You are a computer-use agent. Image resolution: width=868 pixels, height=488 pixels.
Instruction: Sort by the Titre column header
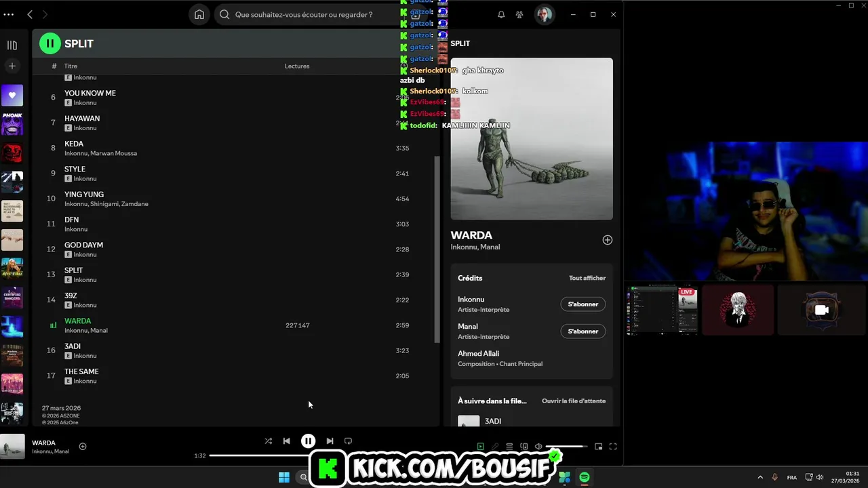[x=71, y=66]
